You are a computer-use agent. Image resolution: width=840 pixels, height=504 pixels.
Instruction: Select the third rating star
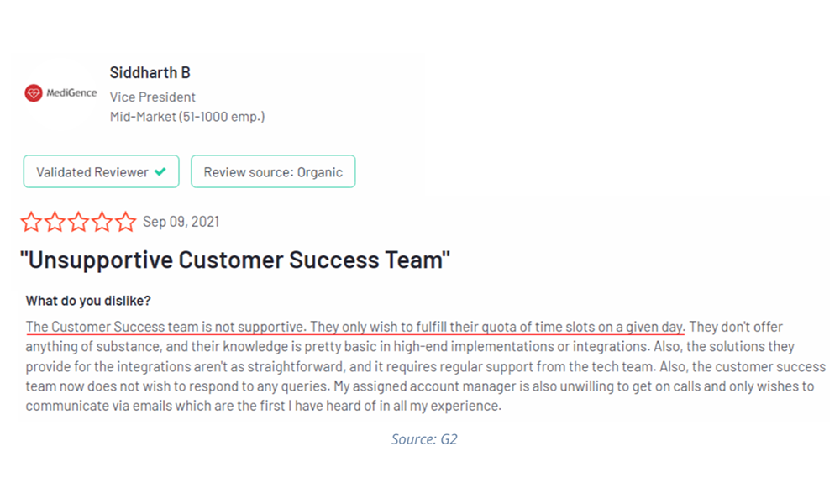[78, 222]
